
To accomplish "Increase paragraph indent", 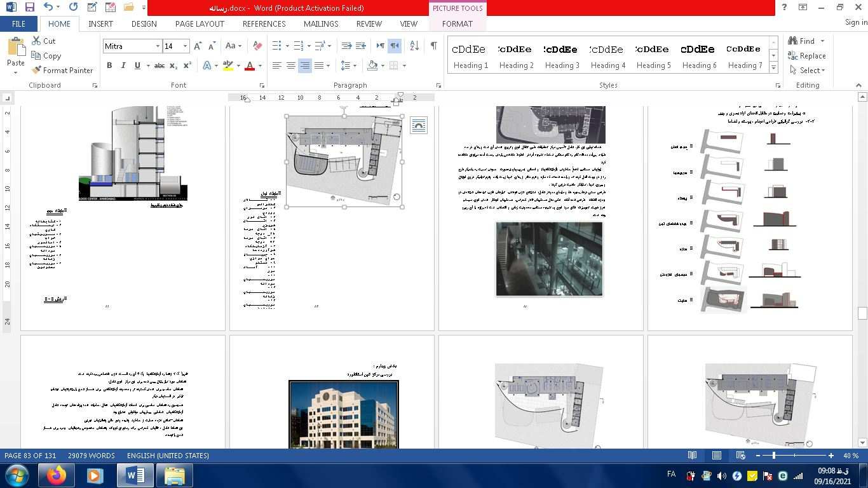I will click(360, 46).
